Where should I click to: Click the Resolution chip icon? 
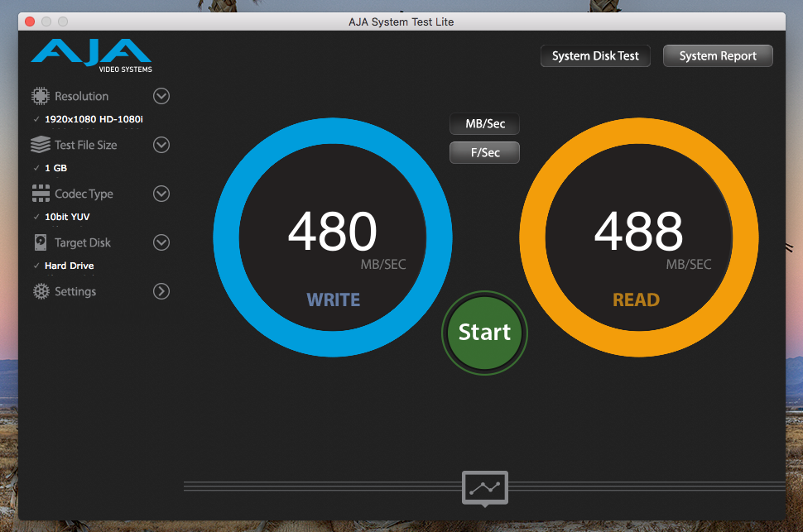coord(41,96)
